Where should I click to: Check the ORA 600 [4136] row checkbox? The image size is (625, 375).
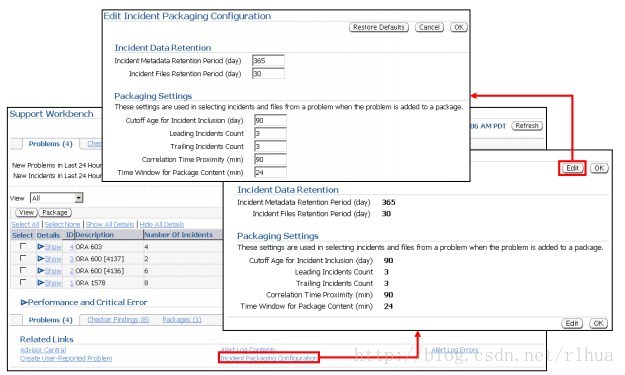23,270
